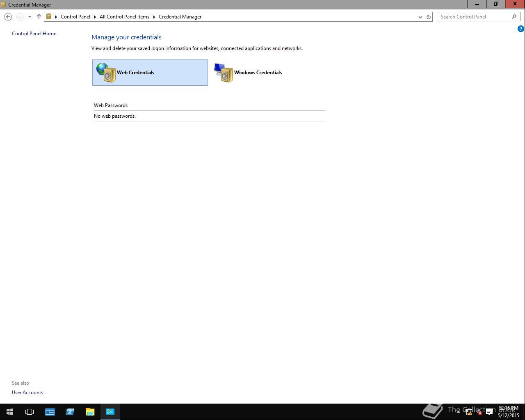Click the Credential Manager title bar icon
Viewport: 525px width, 420px height.
click(3, 5)
